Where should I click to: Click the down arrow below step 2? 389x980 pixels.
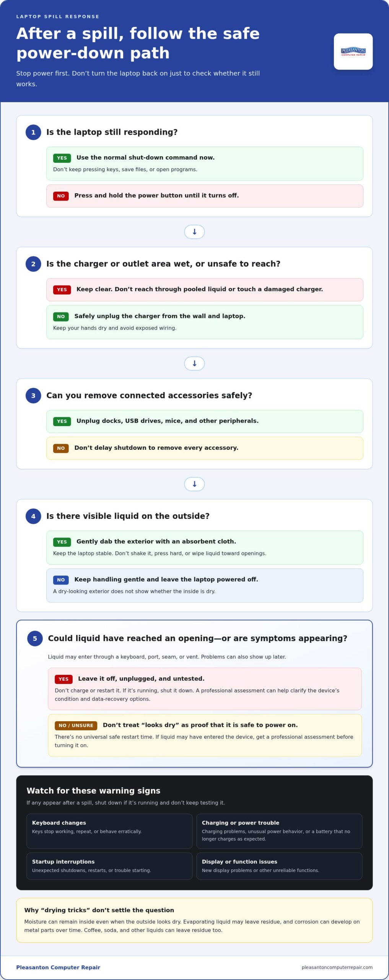[194, 364]
